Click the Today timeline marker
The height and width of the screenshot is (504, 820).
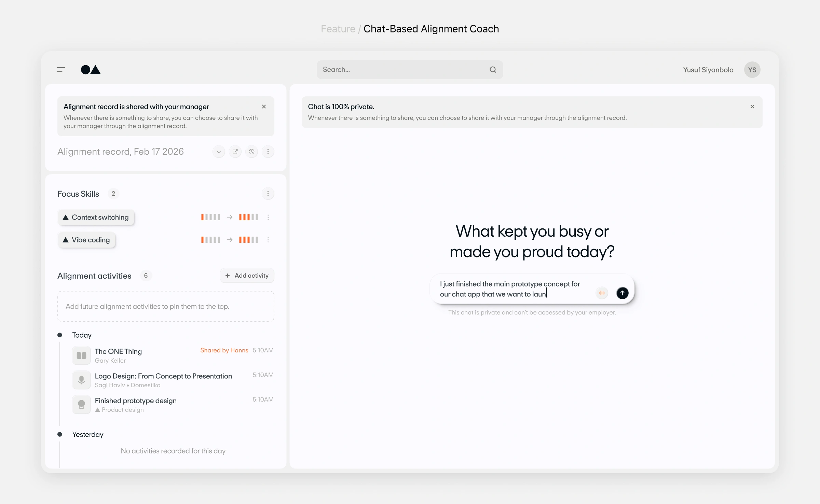(60, 335)
